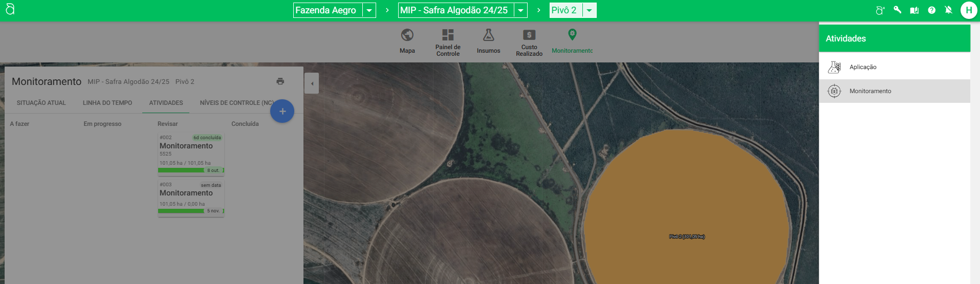Expand the Pivô 2 field dropdown
This screenshot has height=284, width=980.
pyautogui.click(x=589, y=10)
